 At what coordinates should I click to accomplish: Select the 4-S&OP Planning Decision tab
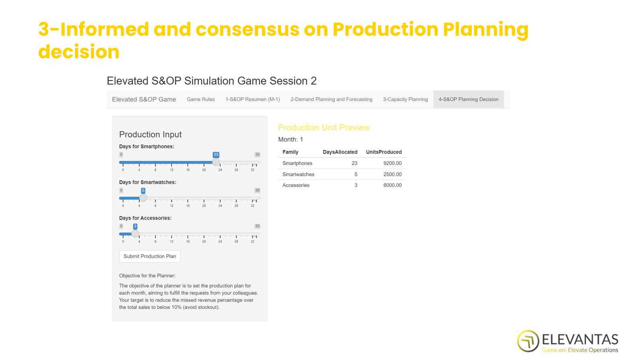[468, 99]
